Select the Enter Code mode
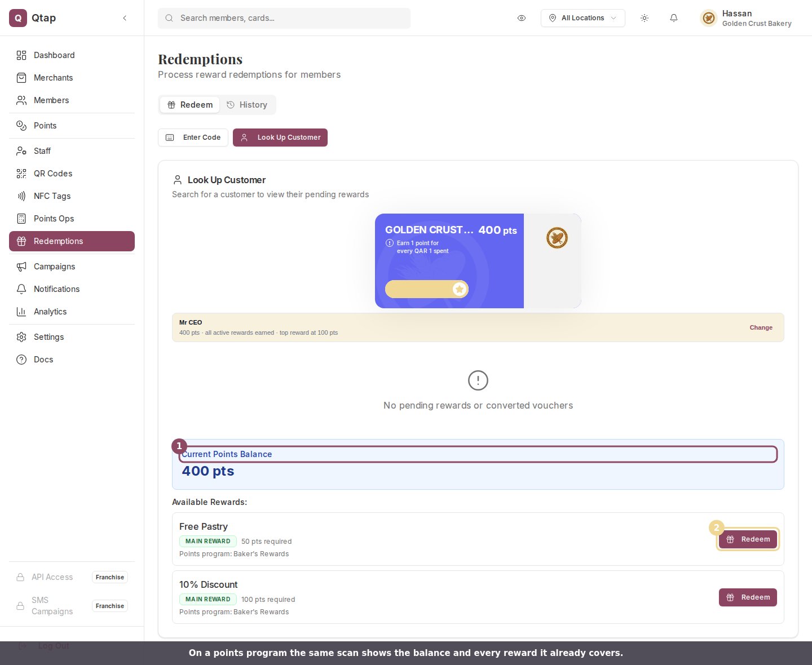 coord(193,138)
